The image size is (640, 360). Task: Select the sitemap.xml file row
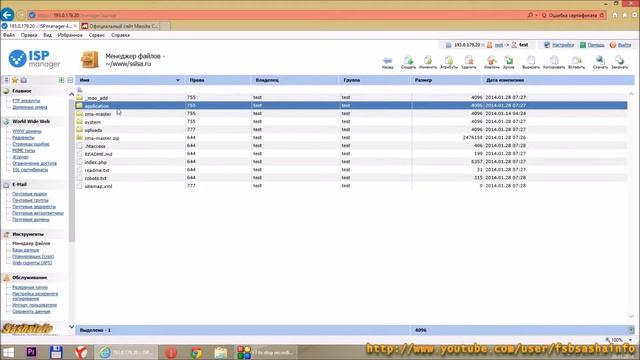tap(351, 186)
